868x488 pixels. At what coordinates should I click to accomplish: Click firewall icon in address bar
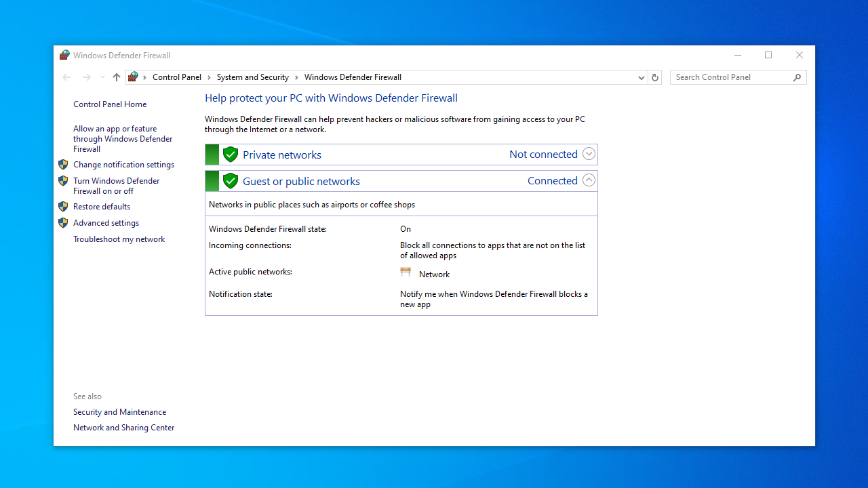pos(134,77)
